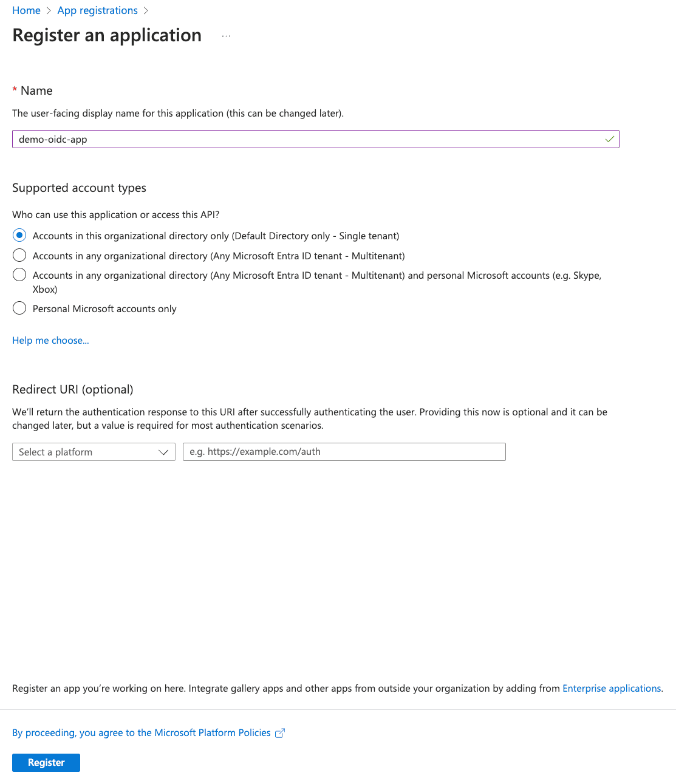Focus the Redirect URI example.com/auth field
Image resolution: width=676 pixels, height=784 pixels.
344,452
